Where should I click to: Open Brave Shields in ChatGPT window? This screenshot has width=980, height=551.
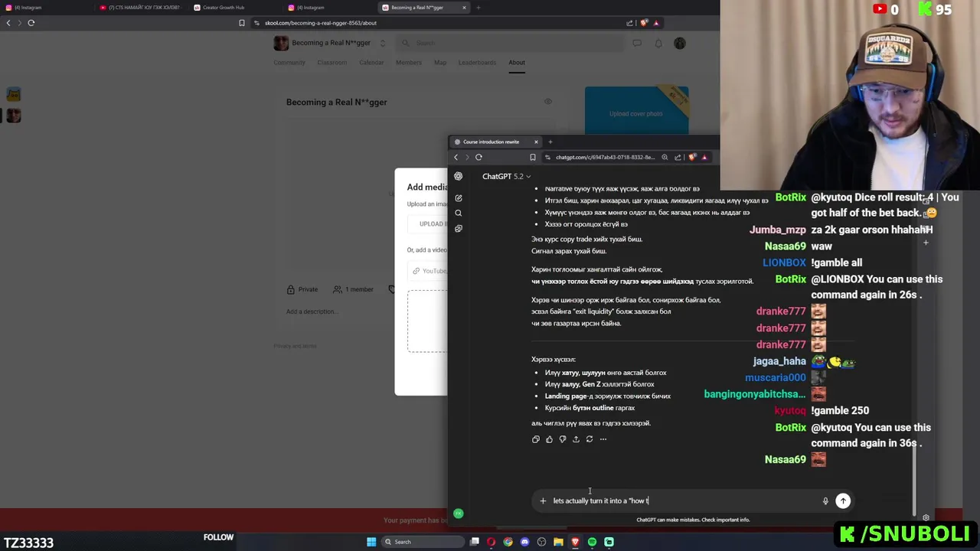(x=692, y=158)
